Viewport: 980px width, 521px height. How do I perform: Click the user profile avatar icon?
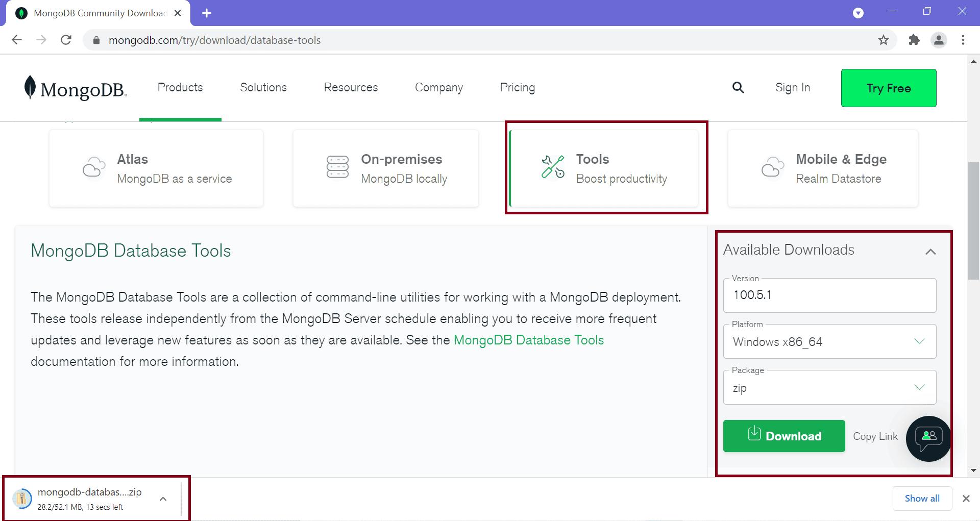(x=939, y=40)
